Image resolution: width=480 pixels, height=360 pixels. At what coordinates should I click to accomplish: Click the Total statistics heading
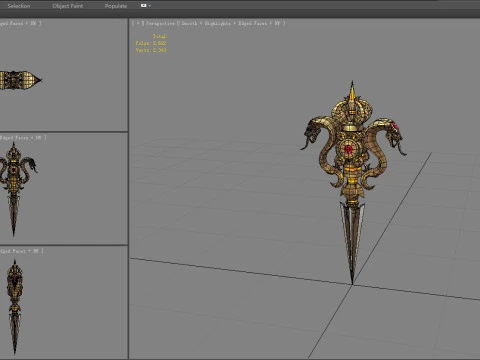(159, 36)
